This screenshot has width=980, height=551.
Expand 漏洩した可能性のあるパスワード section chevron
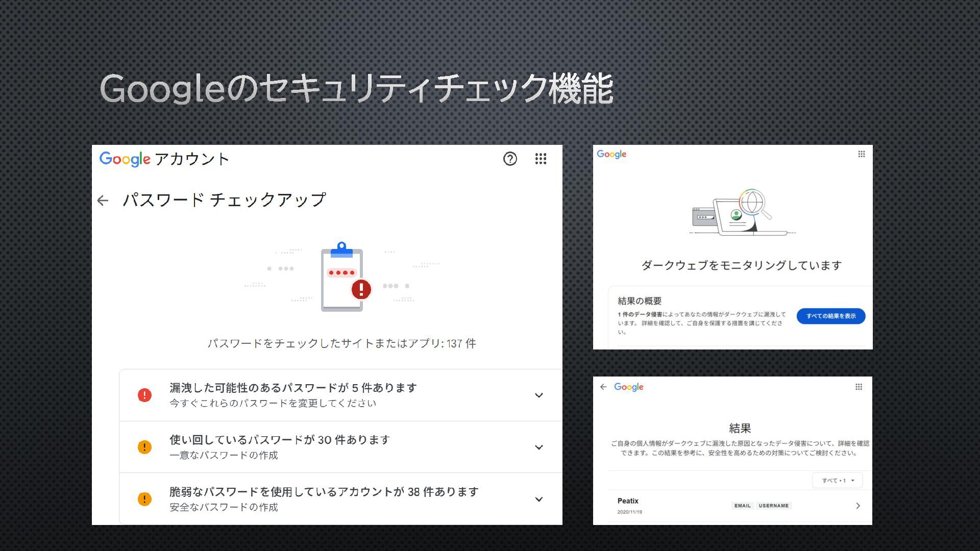(x=538, y=395)
